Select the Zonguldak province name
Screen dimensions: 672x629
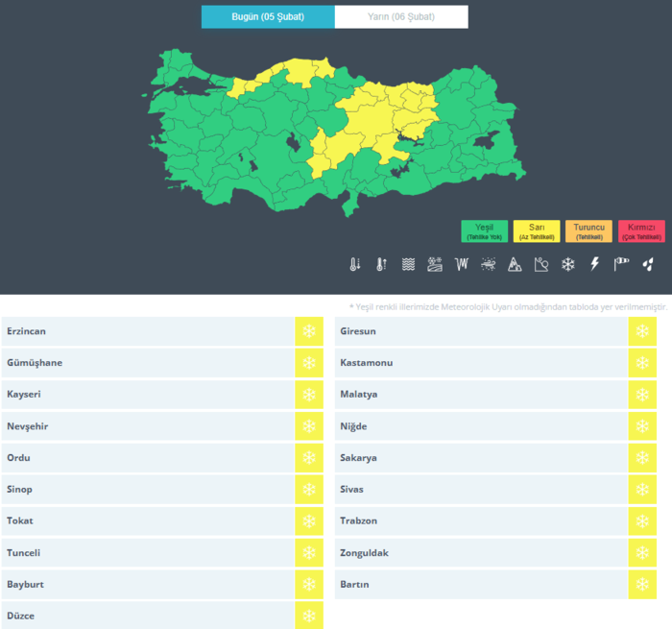pos(364,553)
